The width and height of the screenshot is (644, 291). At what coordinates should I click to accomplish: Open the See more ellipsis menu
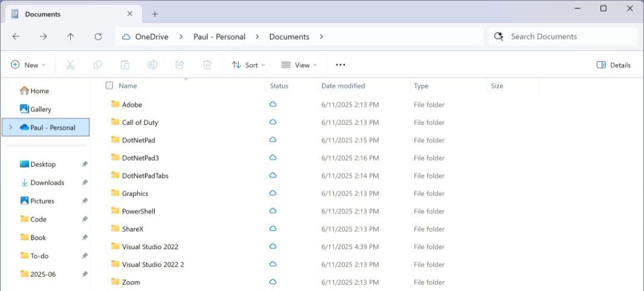pos(340,65)
